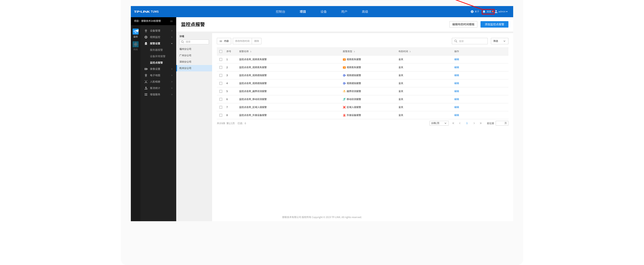Check the box for row 1
644x265 pixels.
221,60
